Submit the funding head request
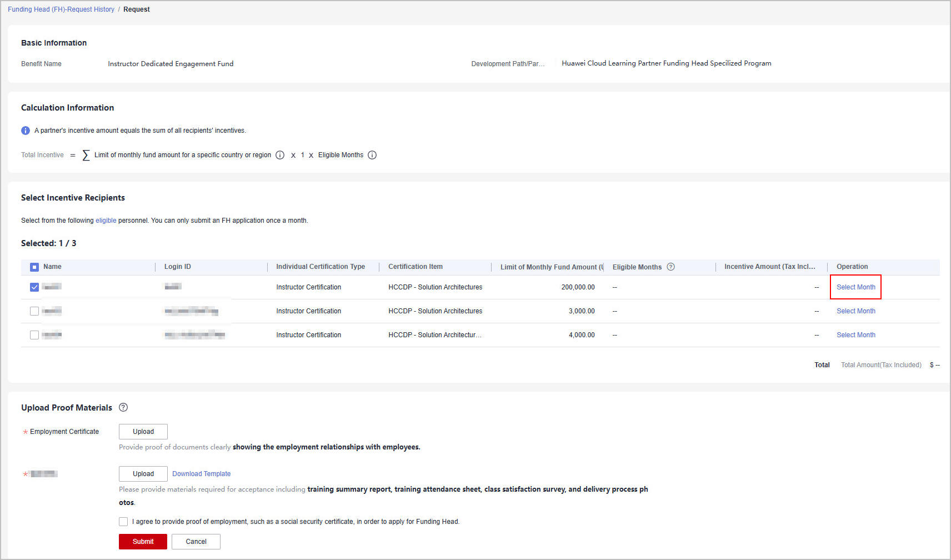951x560 pixels. coord(143,542)
